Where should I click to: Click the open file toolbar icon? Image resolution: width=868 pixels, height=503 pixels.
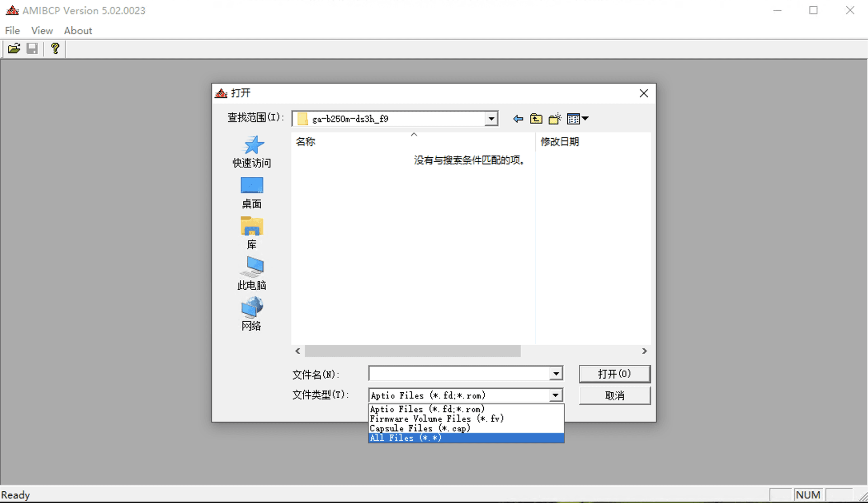point(14,48)
